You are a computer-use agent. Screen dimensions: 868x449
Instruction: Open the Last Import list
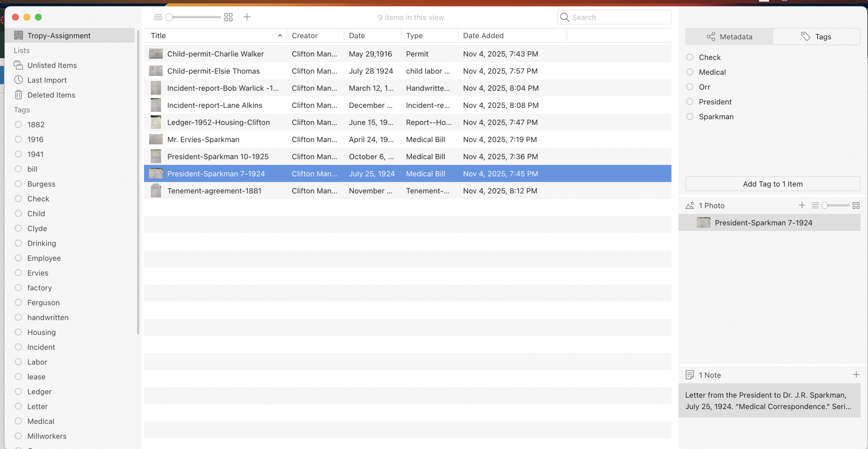click(x=47, y=80)
